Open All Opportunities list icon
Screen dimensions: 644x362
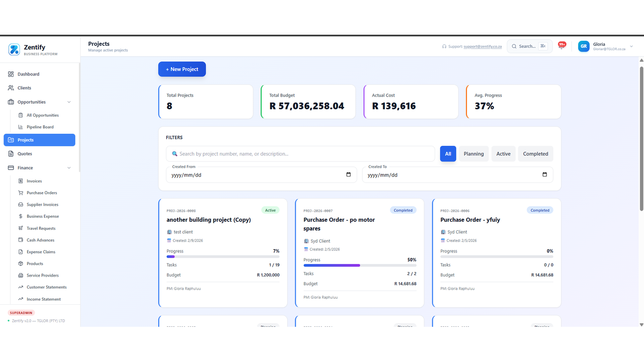(x=21, y=115)
